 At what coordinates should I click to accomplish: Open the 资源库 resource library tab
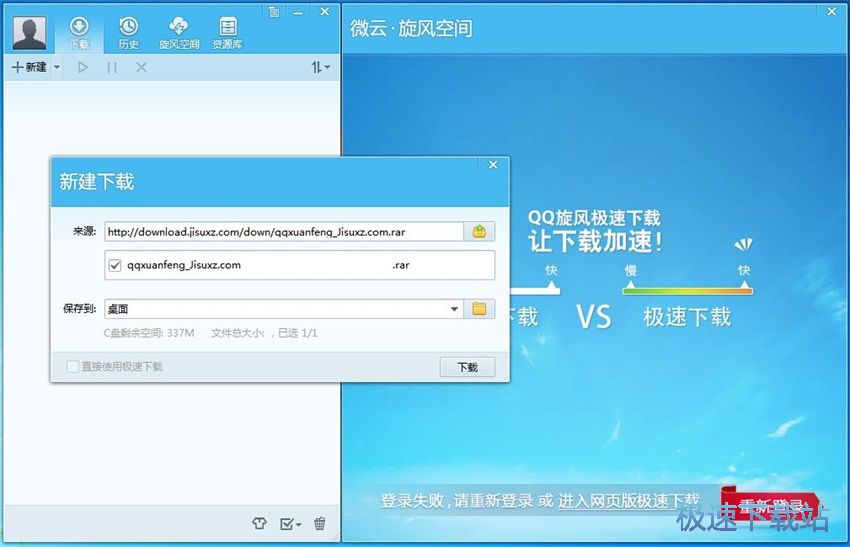(227, 33)
